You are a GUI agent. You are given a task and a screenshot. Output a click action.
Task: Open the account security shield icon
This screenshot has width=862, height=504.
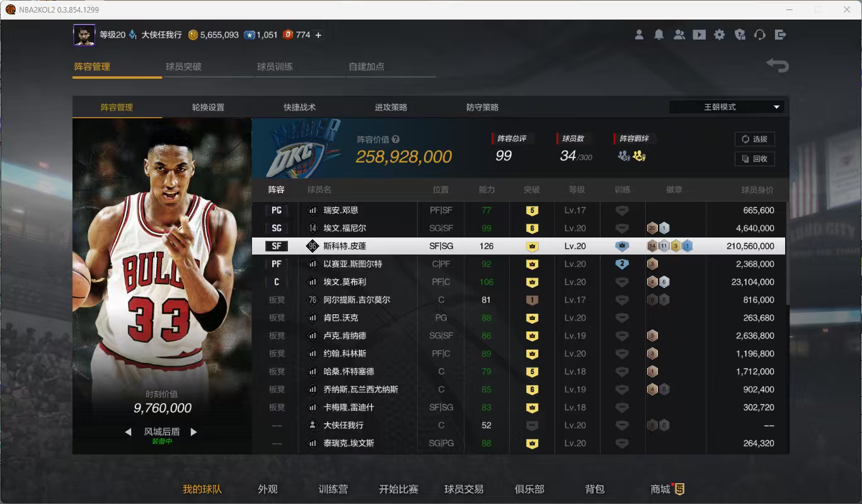click(x=740, y=35)
